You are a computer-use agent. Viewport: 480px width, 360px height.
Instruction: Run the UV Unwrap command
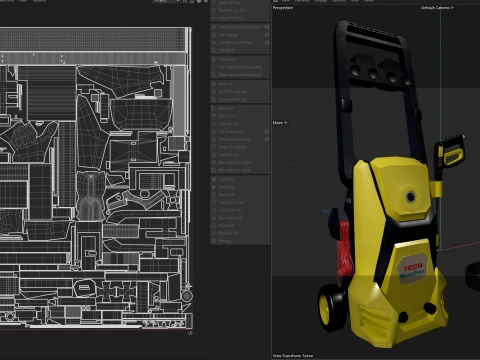pyautogui.click(x=240, y=35)
